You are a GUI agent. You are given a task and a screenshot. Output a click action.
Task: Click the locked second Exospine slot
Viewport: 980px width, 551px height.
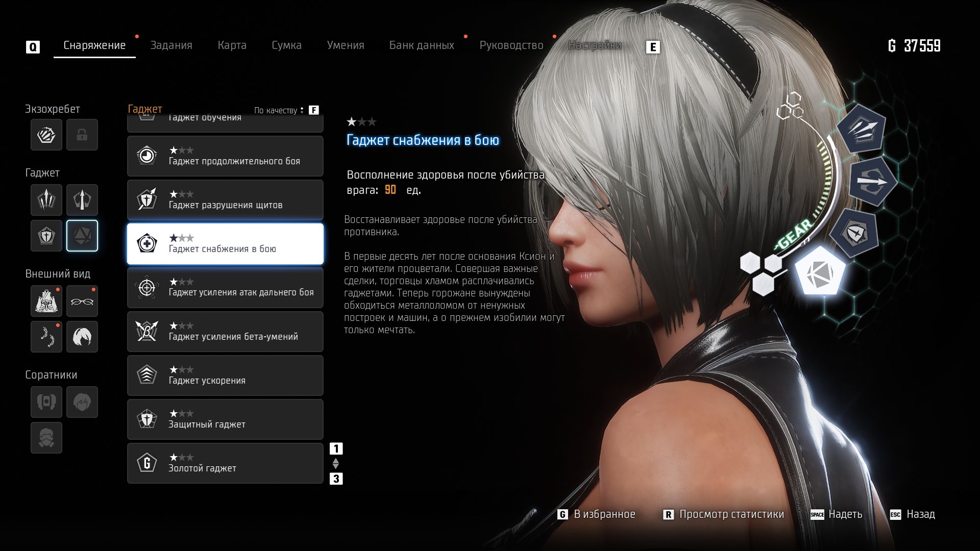click(x=82, y=135)
